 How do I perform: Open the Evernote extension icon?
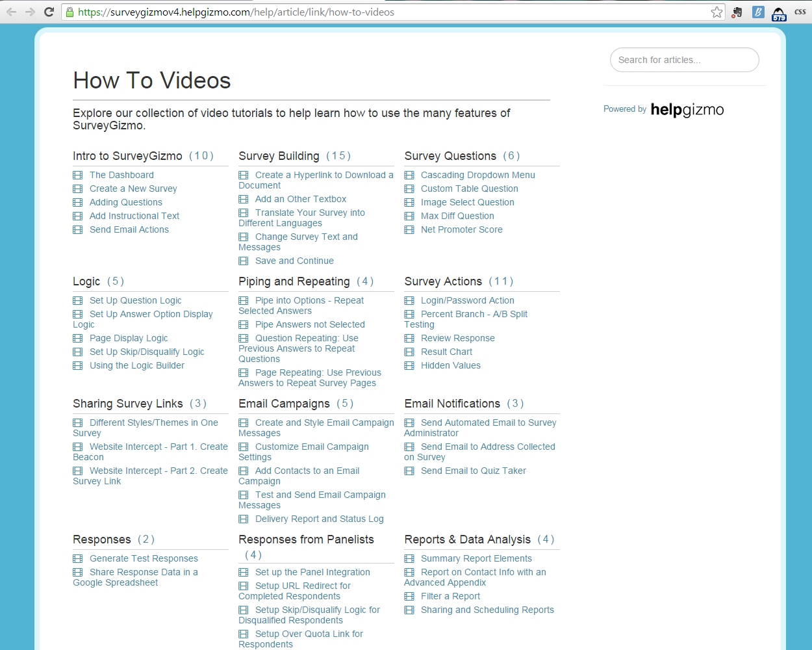pyautogui.click(x=737, y=12)
